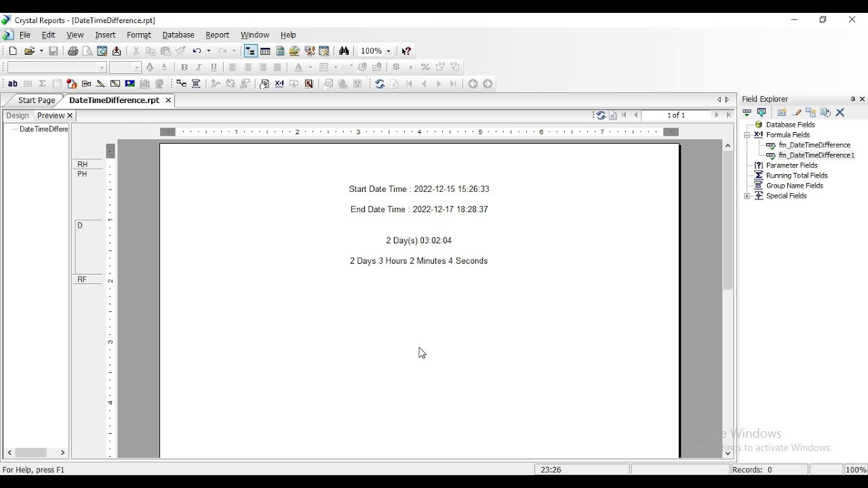
Task: Click the Insert Subreport icon
Action: pyautogui.click(x=86, y=84)
